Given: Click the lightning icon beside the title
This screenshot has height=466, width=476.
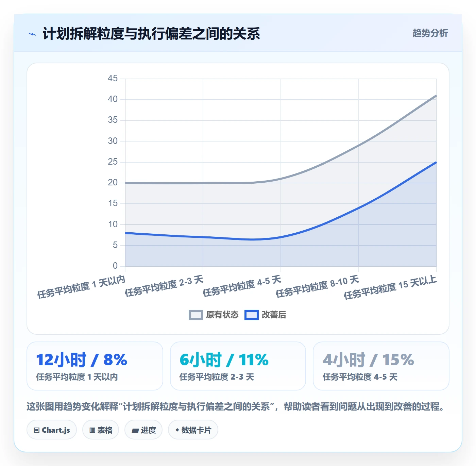Looking at the screenshot, I should 32,34.
